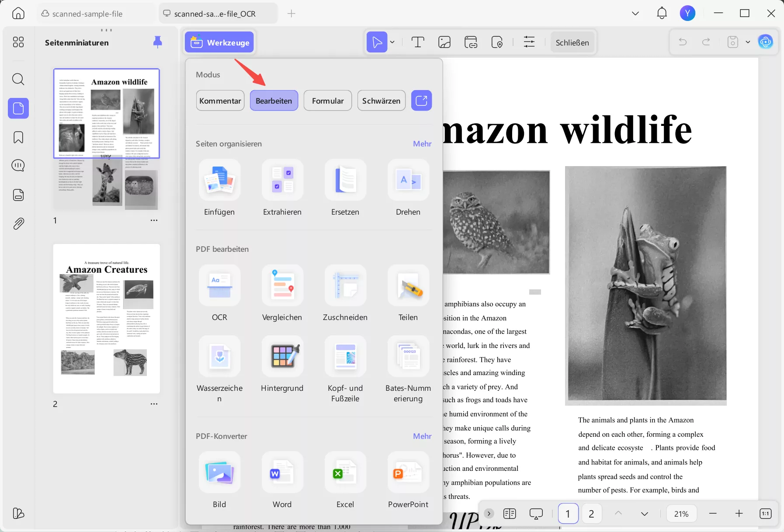
Task: Open the Kopf- und Fußzeile tool
Action: click(x=345, y=369)
